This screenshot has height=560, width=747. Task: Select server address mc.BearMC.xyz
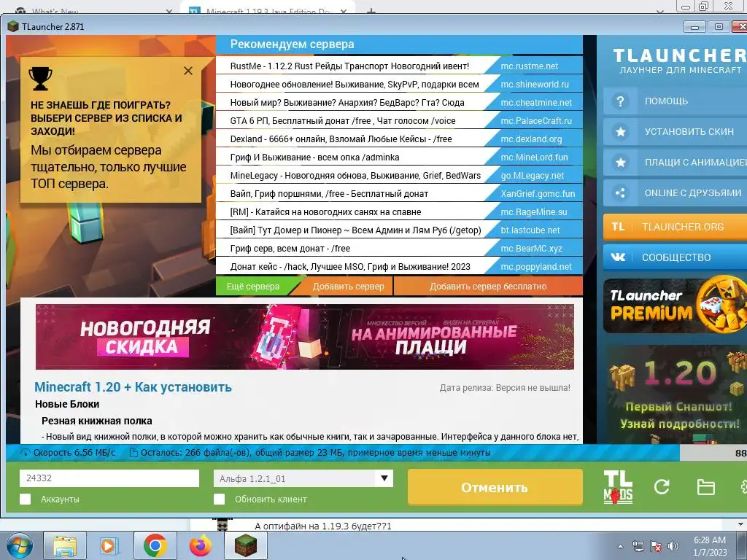tap(531, 249)
